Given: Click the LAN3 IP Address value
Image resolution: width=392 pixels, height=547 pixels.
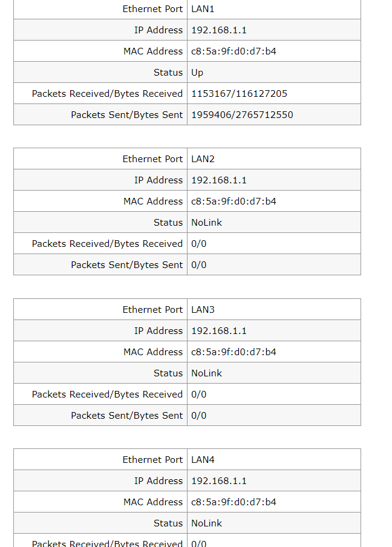Looking at the screenshot, I should [x=218, y=331].
